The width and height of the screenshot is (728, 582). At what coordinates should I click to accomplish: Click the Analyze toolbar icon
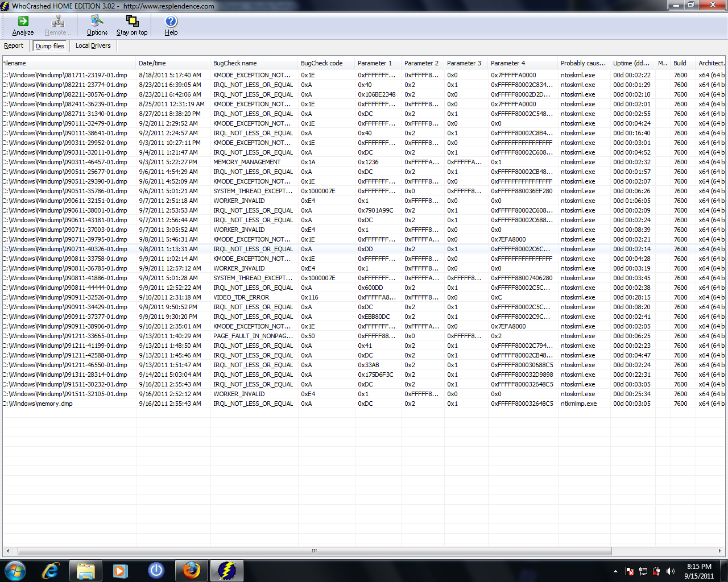[x=23, y=26]
